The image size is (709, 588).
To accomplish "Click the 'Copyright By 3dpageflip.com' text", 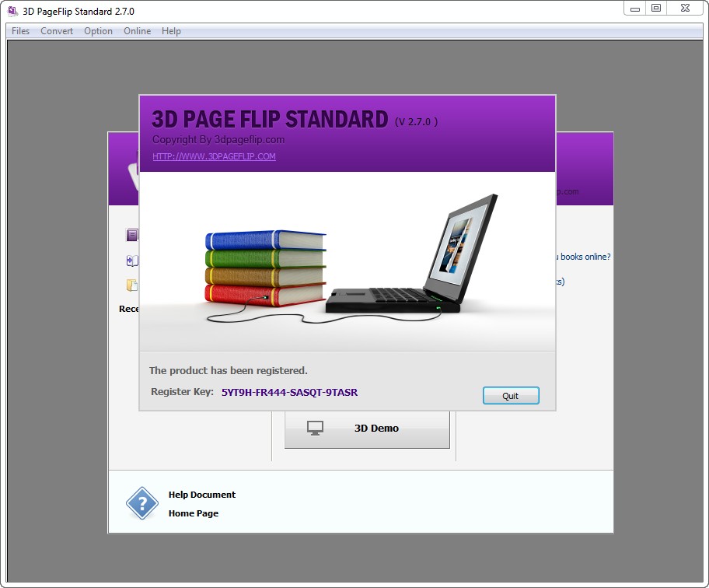I will click(218, 140).
